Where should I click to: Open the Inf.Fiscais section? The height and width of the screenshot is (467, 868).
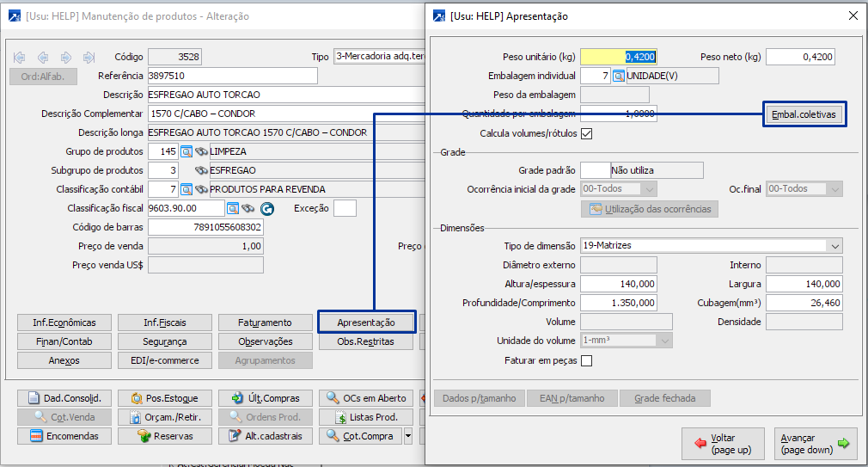pyautogui.click(x=165, y=323)
